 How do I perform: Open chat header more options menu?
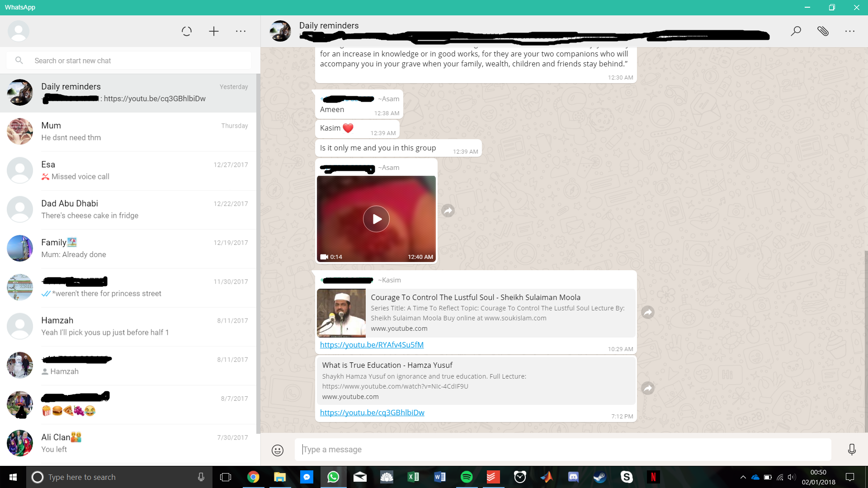(850, 31)
